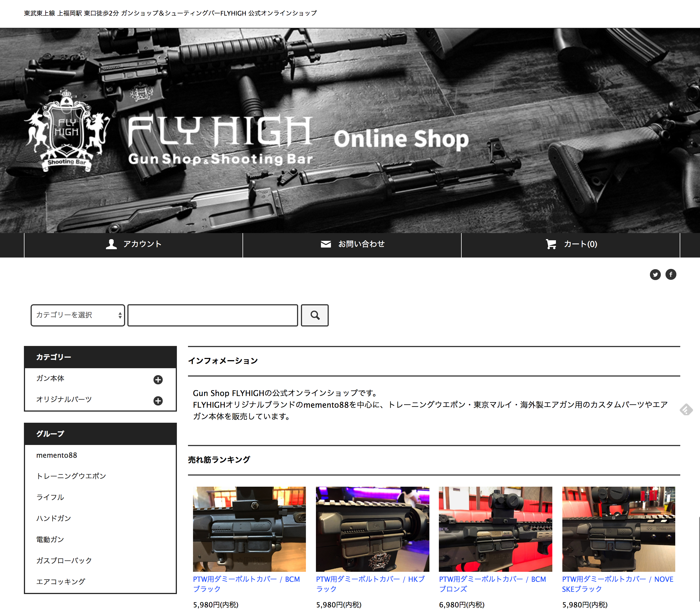Click the FLY HIGH Online Shop banner
This screenshot has height=616, width=700.
pyautogui.click(x=350, y=131)
